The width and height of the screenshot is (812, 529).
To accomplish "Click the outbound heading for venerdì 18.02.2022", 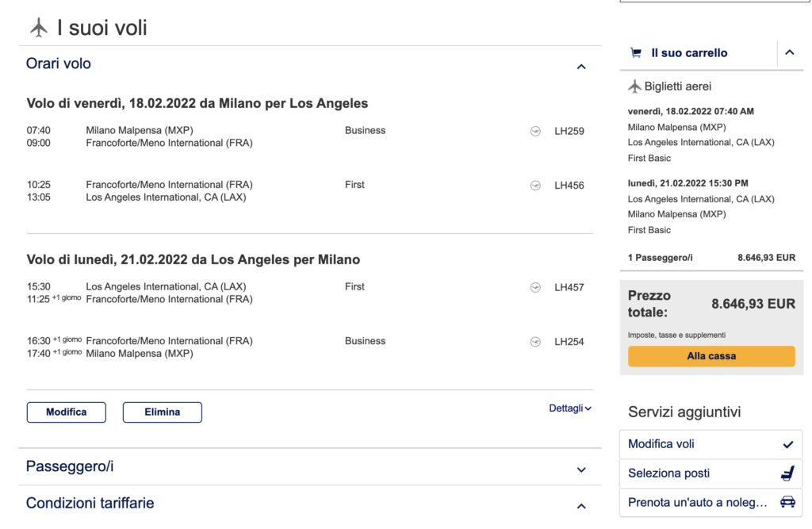I will (x=197, y=104).
